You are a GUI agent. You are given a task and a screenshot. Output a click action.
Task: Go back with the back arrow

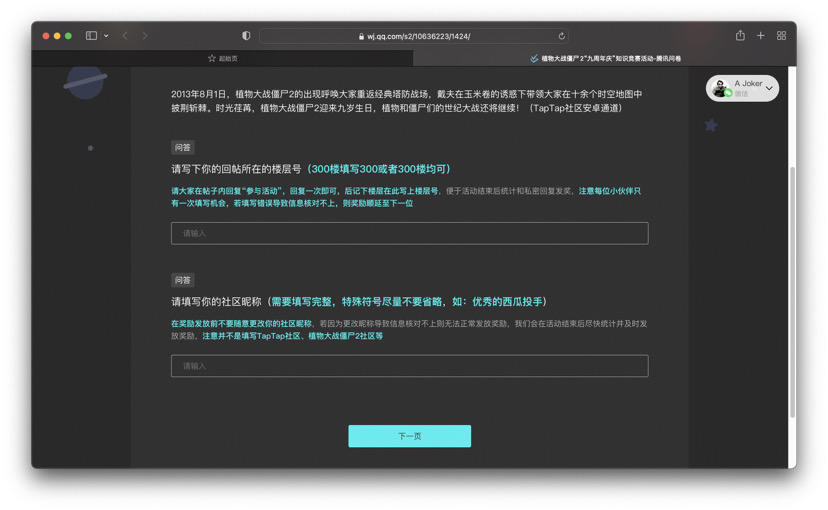coord(125,36)
